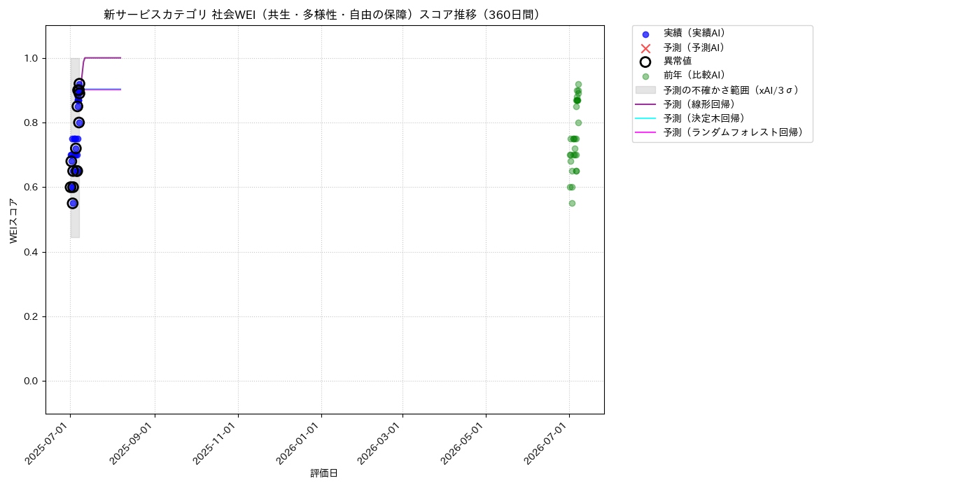Click the circled blue outlier point at 0.55

(73, 203)
